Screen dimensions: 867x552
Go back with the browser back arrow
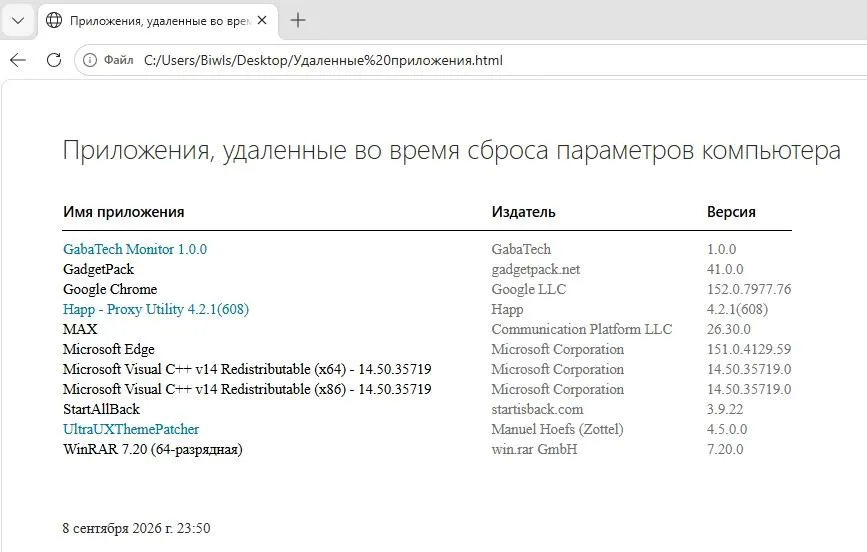click(x=18, y=60)
